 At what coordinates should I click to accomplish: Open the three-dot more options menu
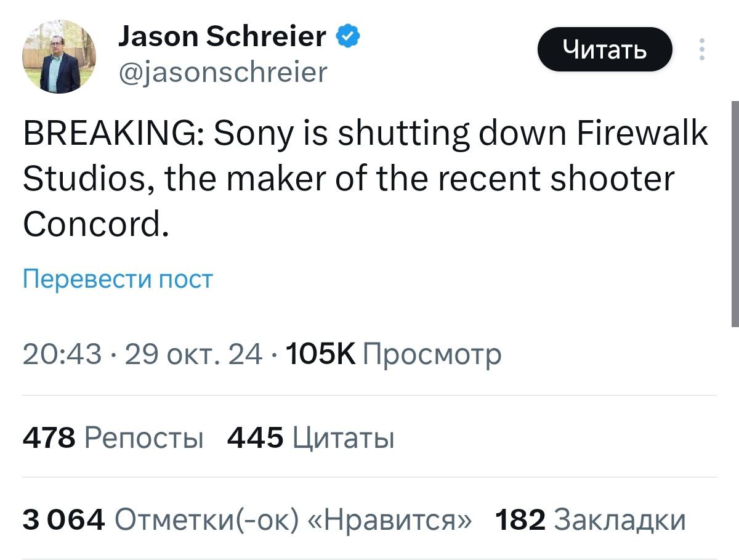(x=701, y=49)
